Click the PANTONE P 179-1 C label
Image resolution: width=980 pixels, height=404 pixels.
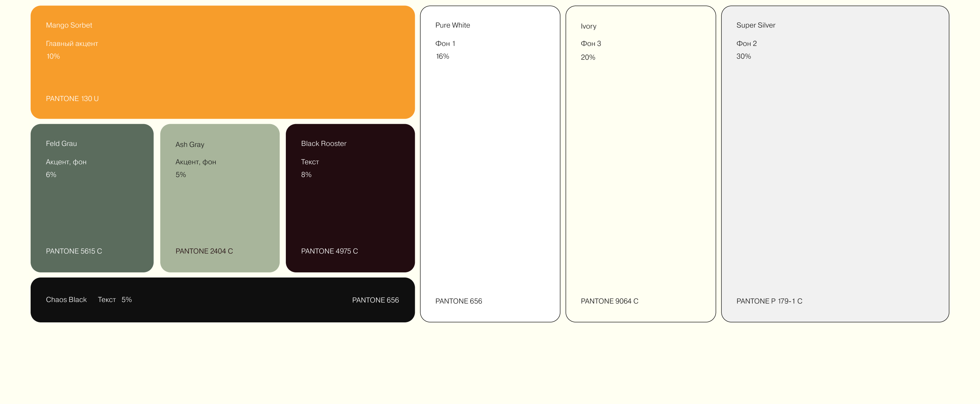coord(769,301)
